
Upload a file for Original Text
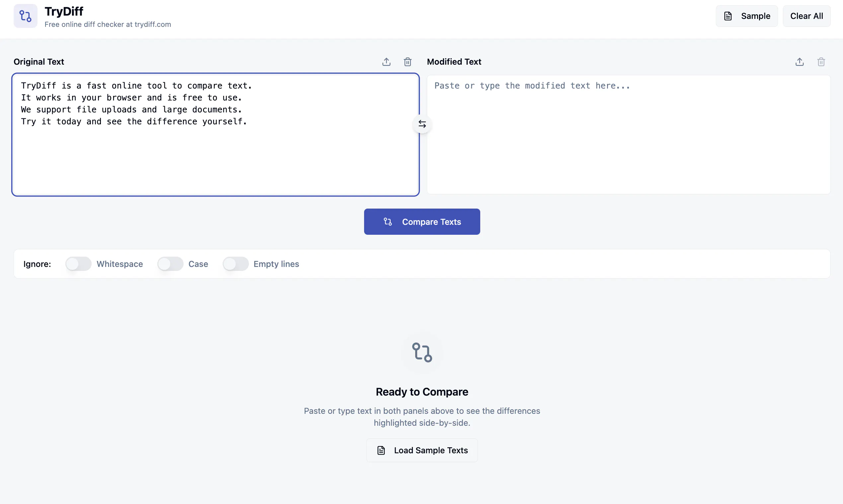tap(386, 62)
